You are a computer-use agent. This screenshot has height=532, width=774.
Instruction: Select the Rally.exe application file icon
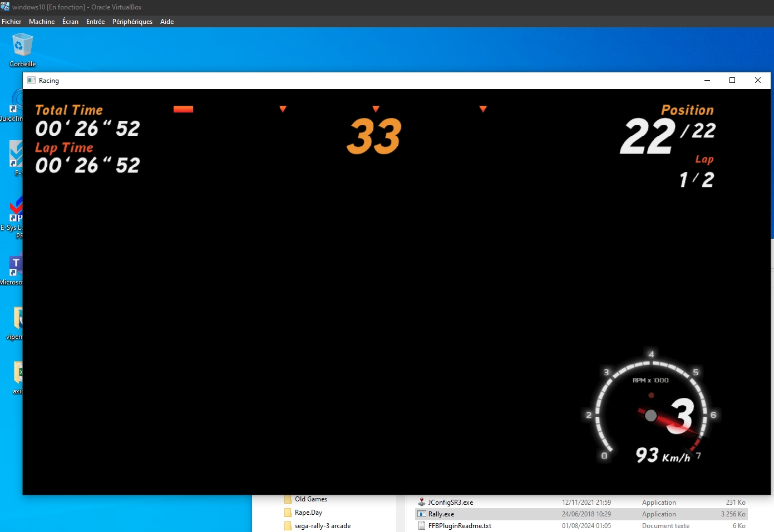422,514
